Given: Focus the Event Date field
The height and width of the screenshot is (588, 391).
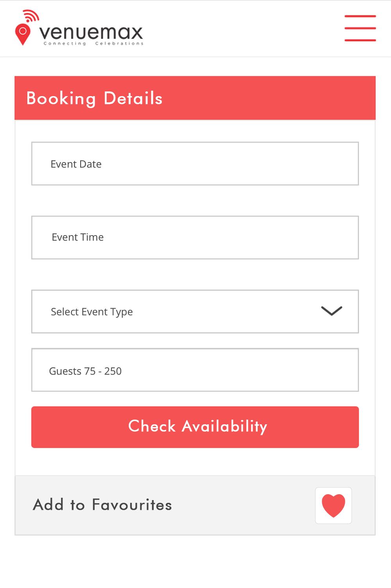Looking at the screenshot, I should (195, 164).
